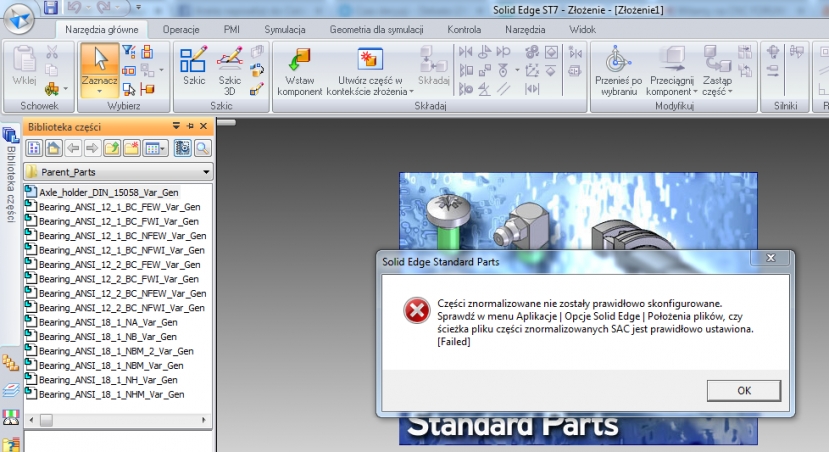Expand the Zastąp część dropdown arrow
The height and width of the screenshot is (452, 829).
click(x=730, y=92)
